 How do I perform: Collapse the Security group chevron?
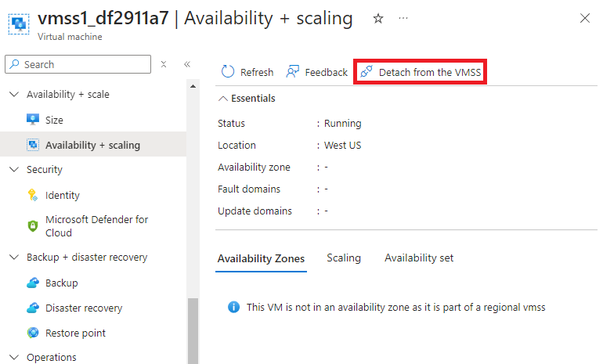[14, 170]
